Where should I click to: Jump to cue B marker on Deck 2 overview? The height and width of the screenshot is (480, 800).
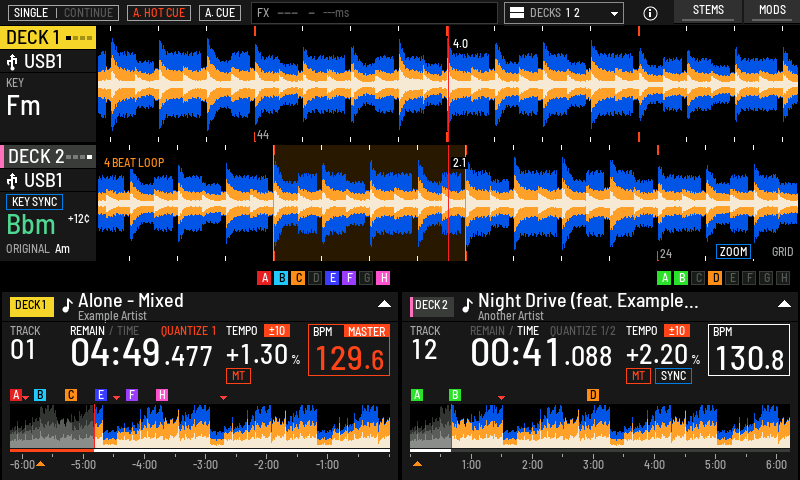click(455, 395)
